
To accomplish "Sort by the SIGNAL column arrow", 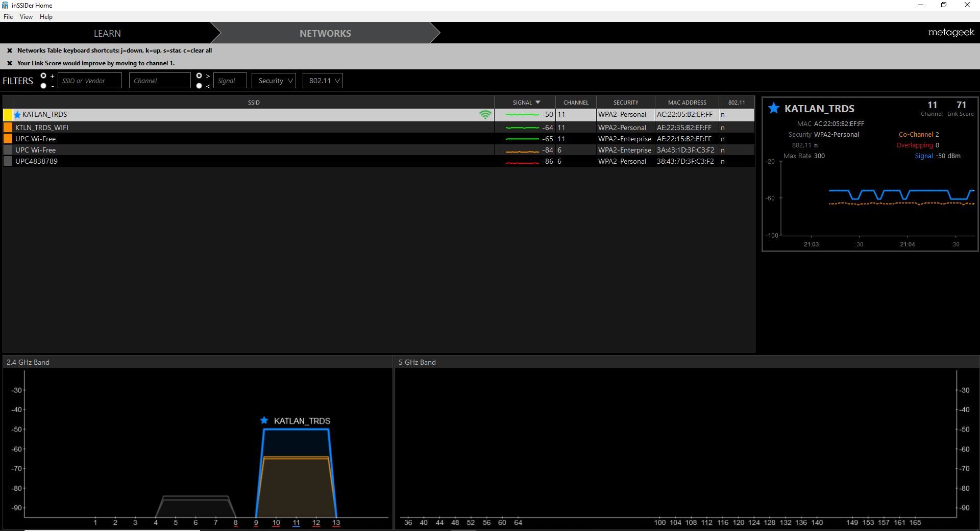I will pyautogui.click(x=538, y=103).
